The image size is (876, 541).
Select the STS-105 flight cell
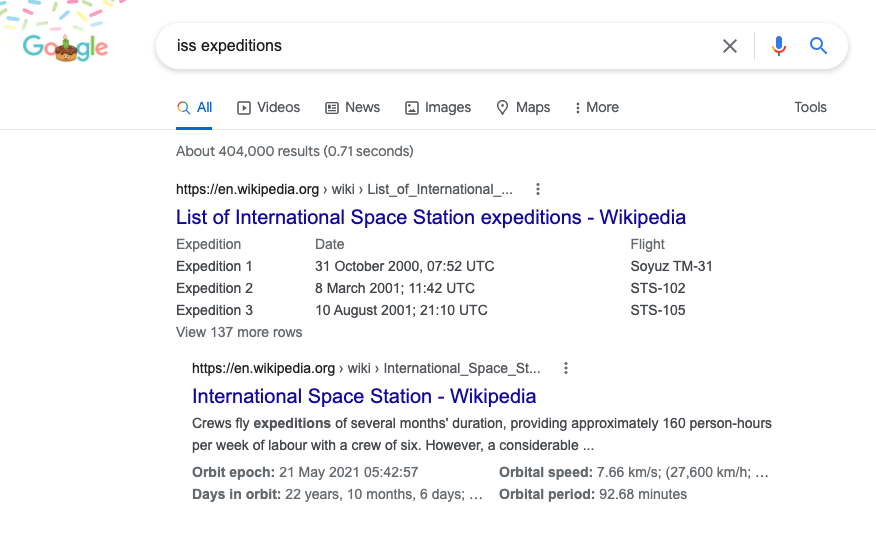(658, 310)
